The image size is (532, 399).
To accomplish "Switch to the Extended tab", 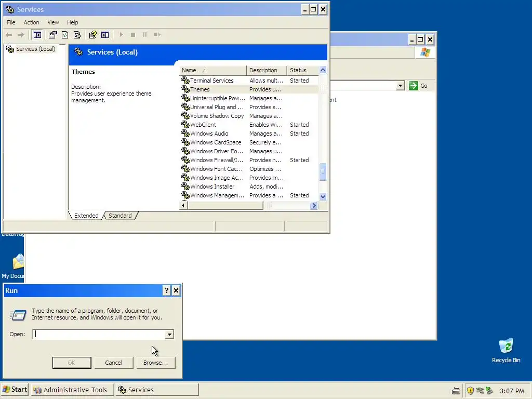I will (x=86, y=216).
